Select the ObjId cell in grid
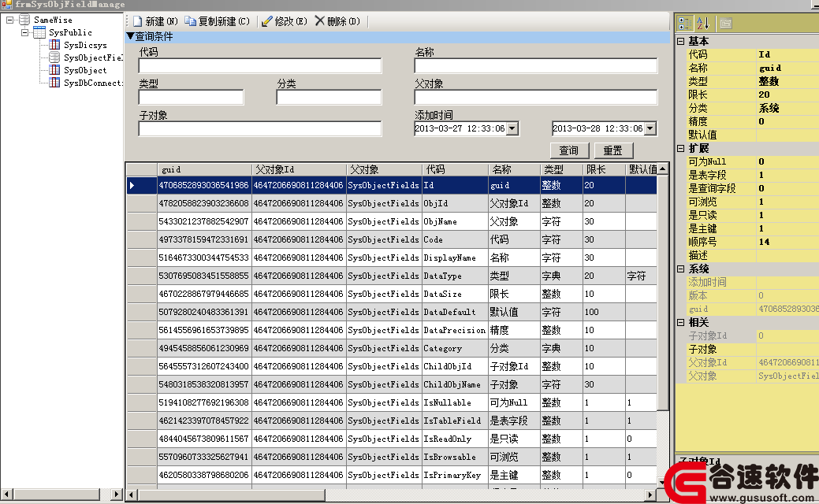 click(x=454, y=203)
